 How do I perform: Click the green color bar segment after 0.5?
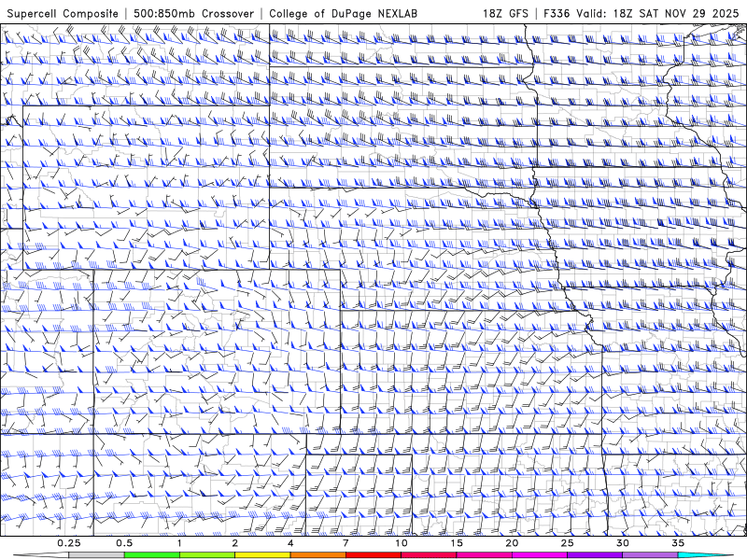click(x=152, y=554)
